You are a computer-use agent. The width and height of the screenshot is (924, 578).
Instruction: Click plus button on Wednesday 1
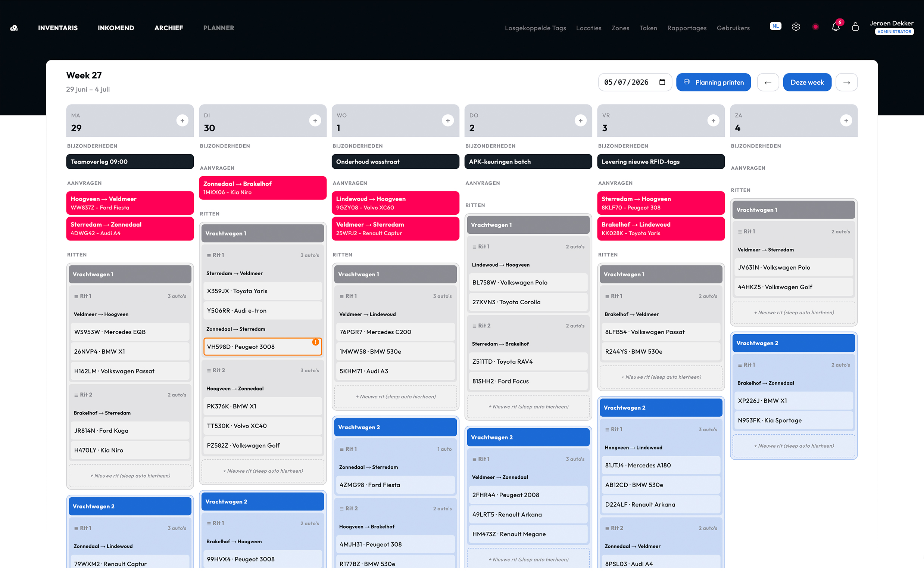click(448, 120)
